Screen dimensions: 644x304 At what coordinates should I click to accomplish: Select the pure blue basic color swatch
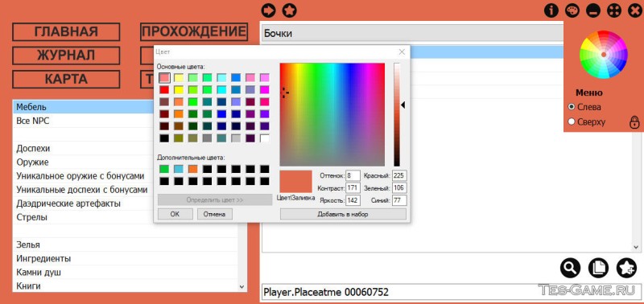[222, 113]
